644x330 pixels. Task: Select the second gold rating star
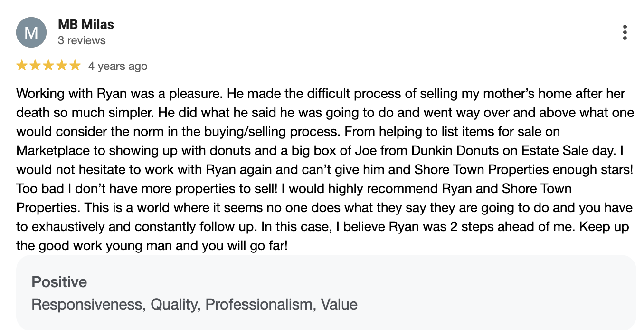(36, 66)
